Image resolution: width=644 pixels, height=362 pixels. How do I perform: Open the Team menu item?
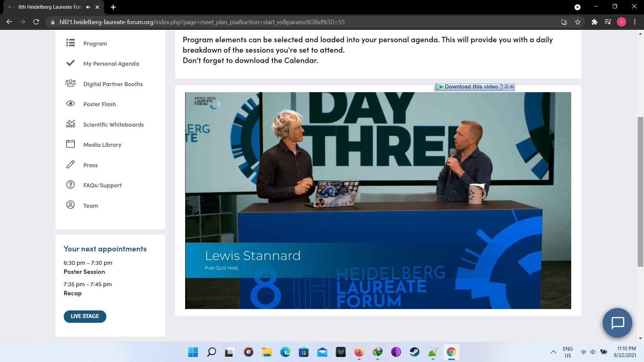(91, 206)
